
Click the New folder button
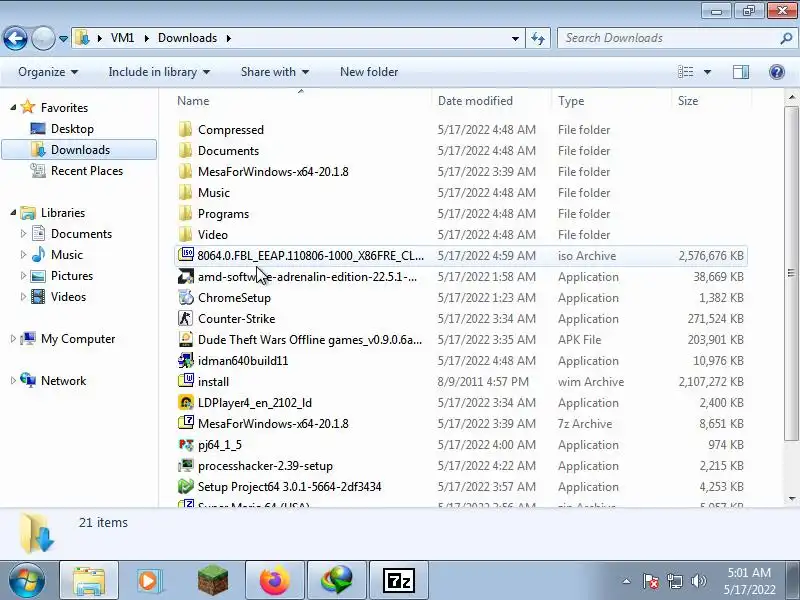coord(369,72)
